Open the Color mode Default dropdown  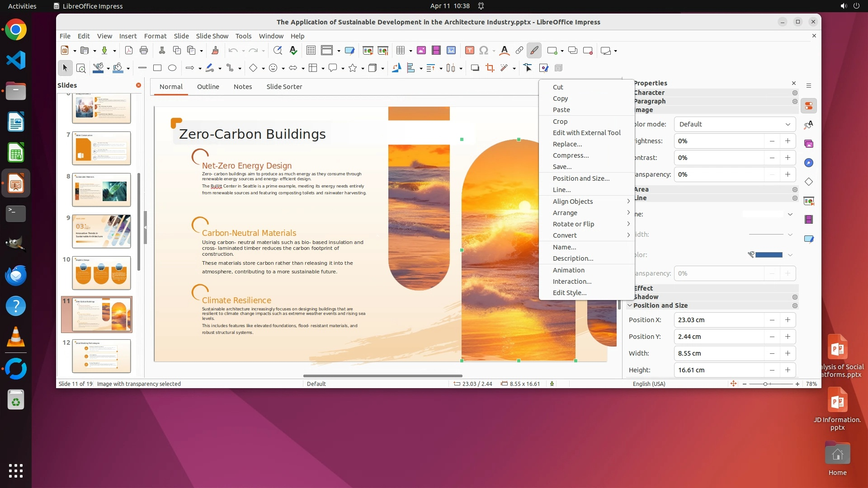point(735,124)
